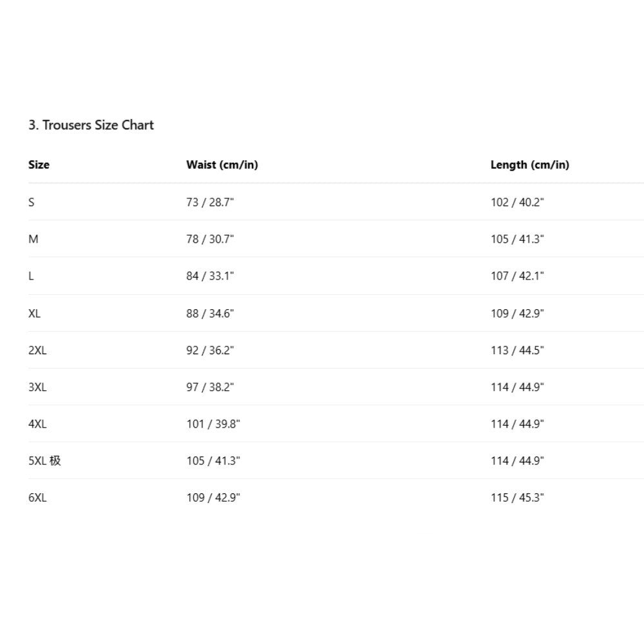The height and width of the screenshot is (644, 644).
Task: Click waist value 84 / 33.1"
Action: click(210, 276)
